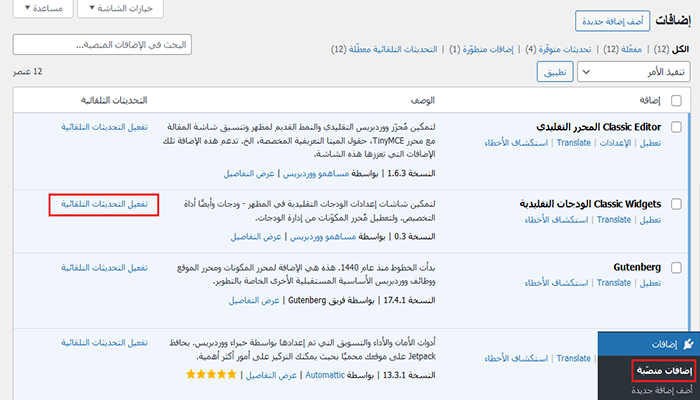The height and width of the screenshot is (400, 700).
Task: Click the Jetpack five-star rating
Action: tap(211, 375)
